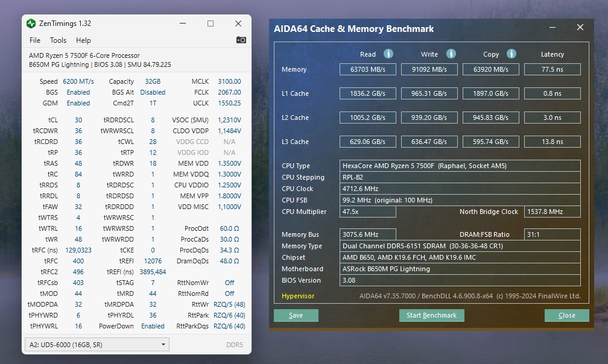Click the CPU Stepping RPL-B2 field
The image size is (608, 364).
[x=460, y=177]
